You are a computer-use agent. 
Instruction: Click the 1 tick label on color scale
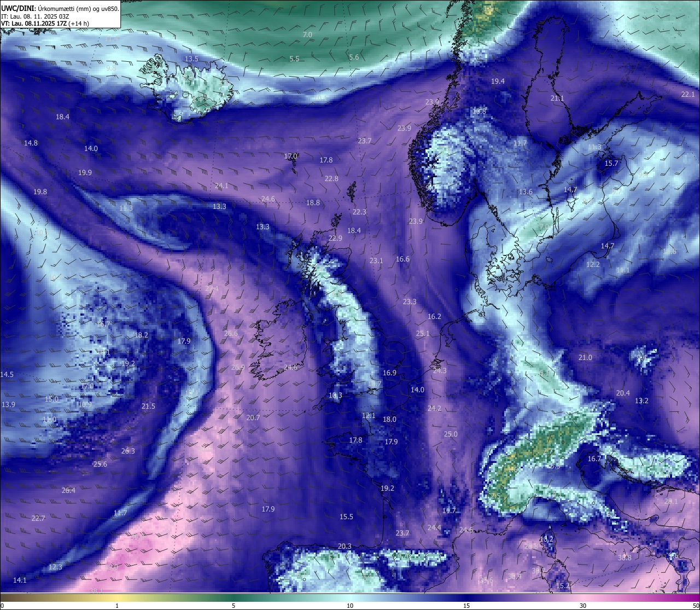point(117,606)
